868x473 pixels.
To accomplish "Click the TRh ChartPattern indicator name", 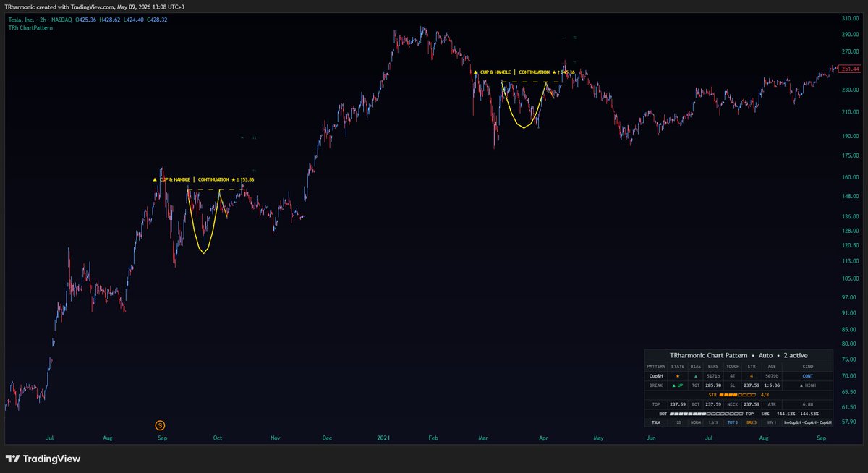I will 29,27.
